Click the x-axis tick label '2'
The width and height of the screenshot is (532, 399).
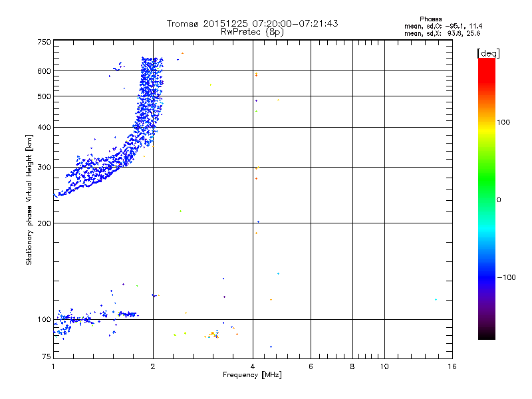click(x=153, y=366)
